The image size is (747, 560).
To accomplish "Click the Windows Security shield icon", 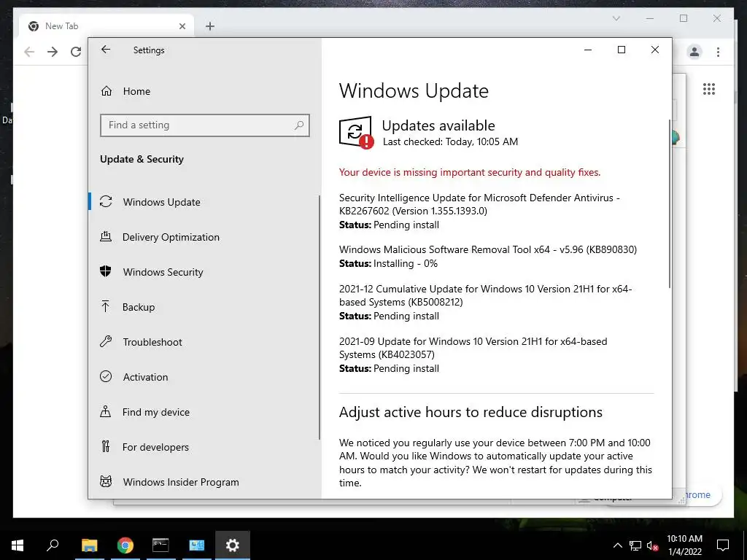I will 106,271.
